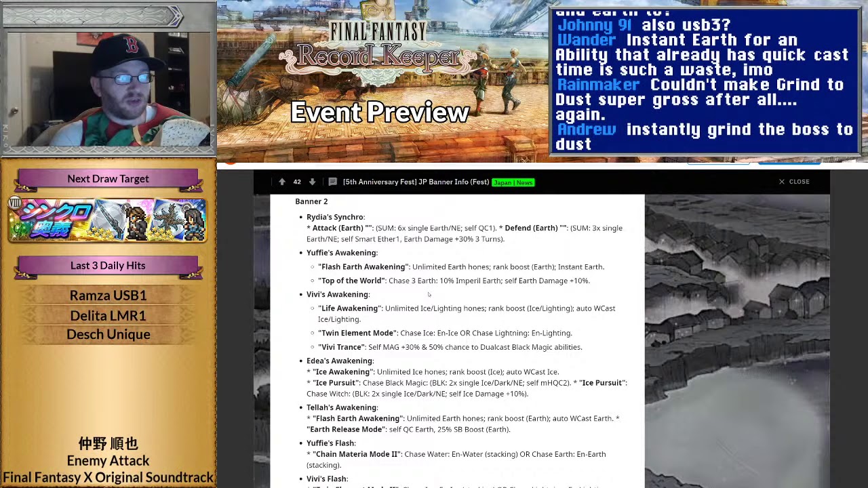Image resolution: width=868 pixels, height=488 pixels.
Task: Click "Rydia's Synchro" list item
Action: 335,217
